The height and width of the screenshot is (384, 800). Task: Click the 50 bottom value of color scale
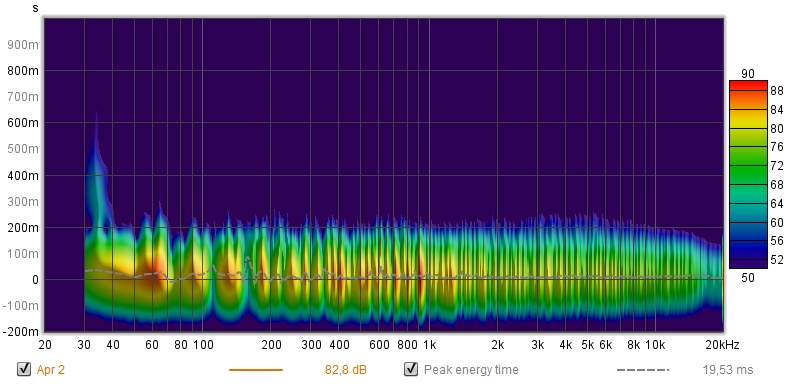click(747, 278)
